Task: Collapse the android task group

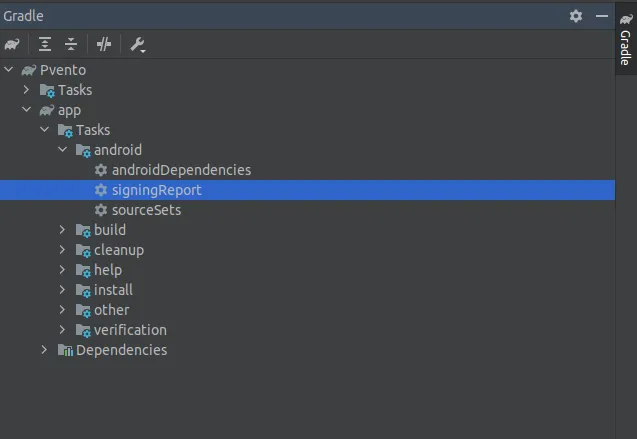Action: point(63,150)
